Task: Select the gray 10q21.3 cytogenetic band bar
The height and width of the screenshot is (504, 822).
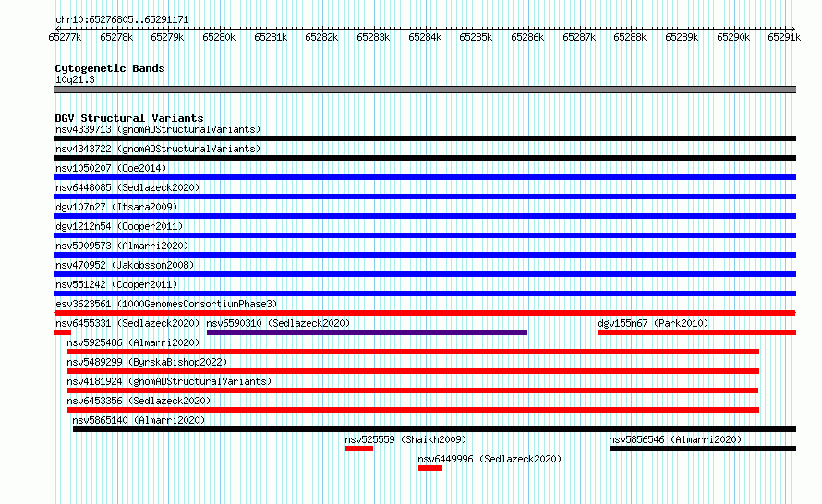Action: pyautogui.click(x=425, y=90)
